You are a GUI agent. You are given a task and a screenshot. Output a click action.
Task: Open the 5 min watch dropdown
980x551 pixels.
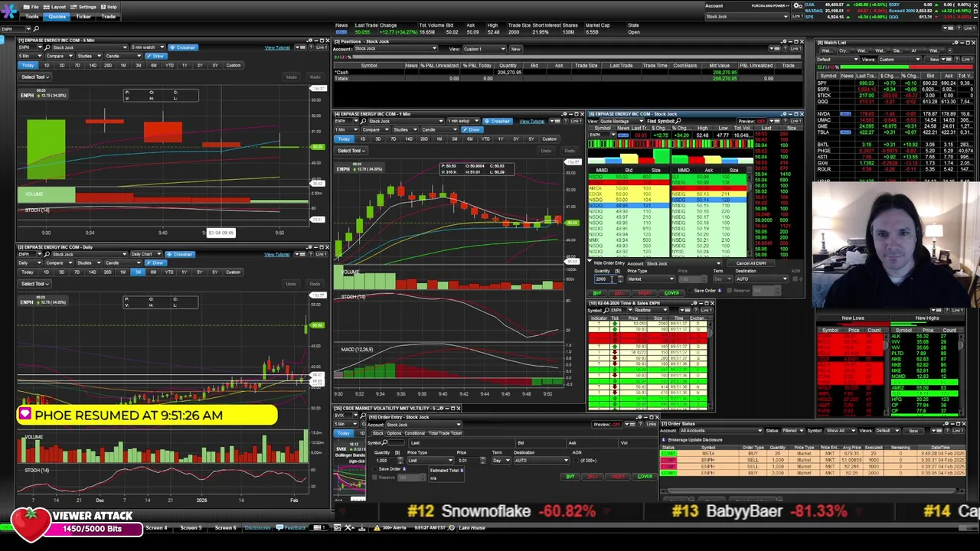[148, 47]
